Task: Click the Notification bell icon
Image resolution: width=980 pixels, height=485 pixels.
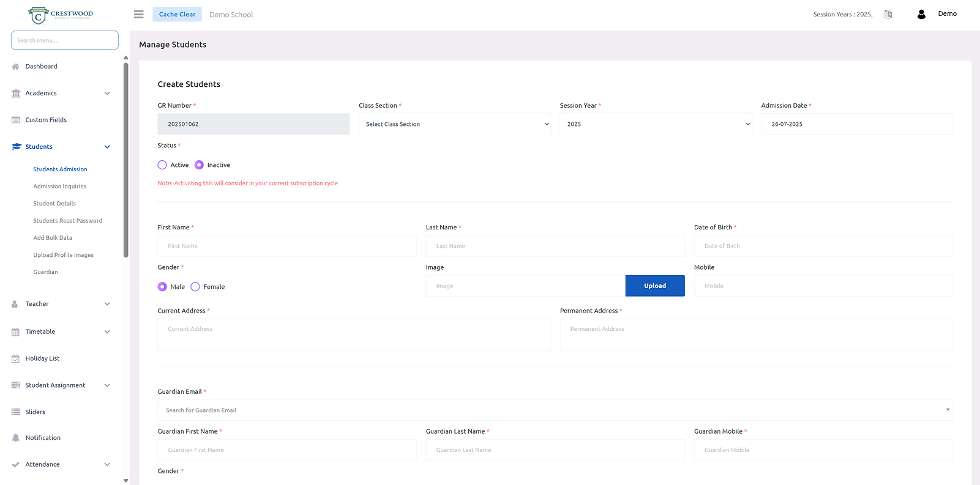Action: click(x=16, y=438)
